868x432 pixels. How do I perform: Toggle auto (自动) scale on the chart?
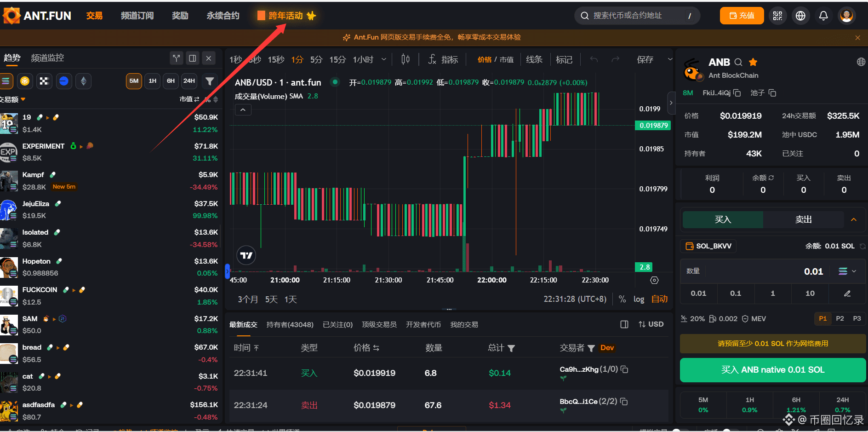659,299
